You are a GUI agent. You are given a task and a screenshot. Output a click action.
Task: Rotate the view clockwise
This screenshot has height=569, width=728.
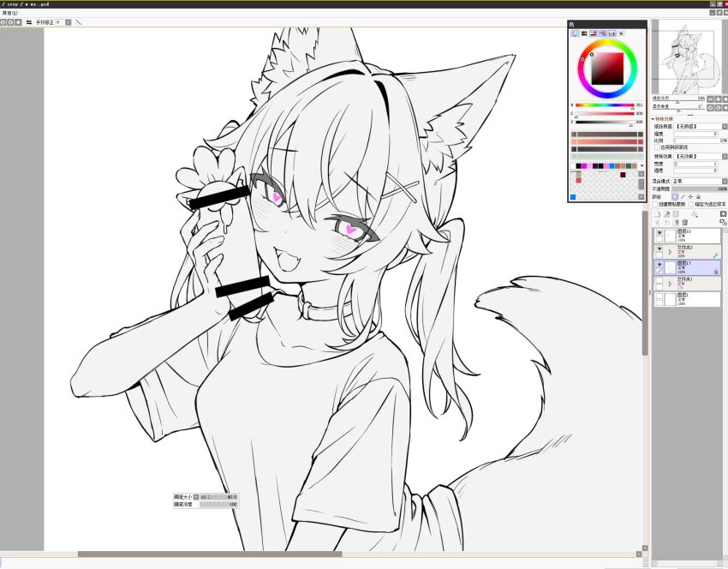tap(719, 107)
